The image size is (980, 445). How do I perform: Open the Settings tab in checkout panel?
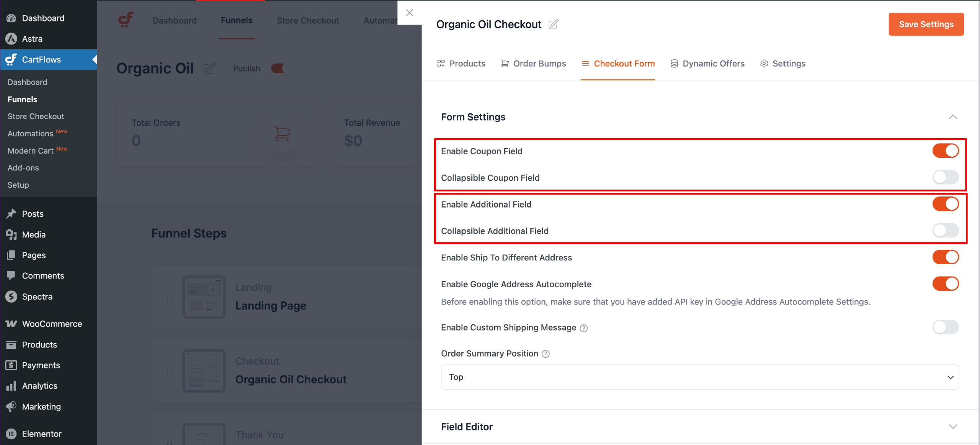(x=783, y=64)
